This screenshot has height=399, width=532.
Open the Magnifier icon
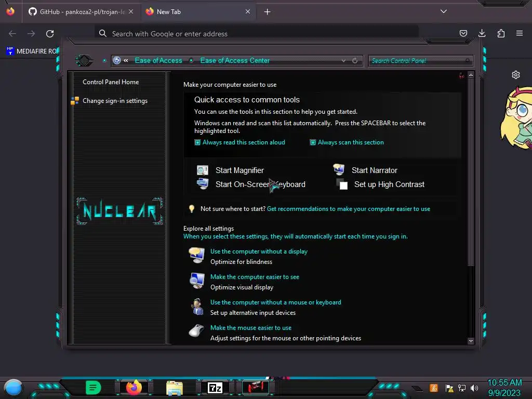(x=203, y=170)
